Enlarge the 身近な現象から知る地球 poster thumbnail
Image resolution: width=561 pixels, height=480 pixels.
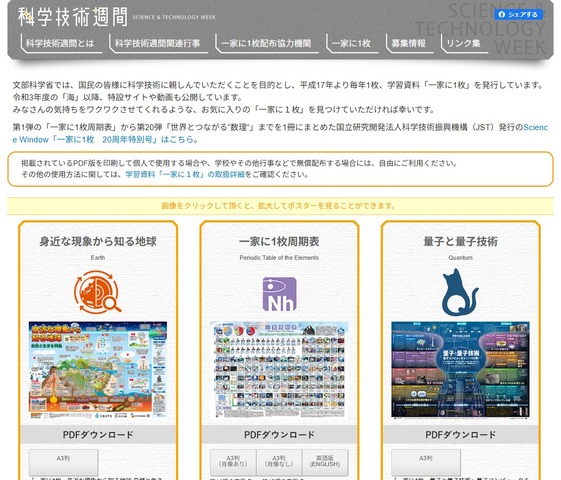click(98, 370)
